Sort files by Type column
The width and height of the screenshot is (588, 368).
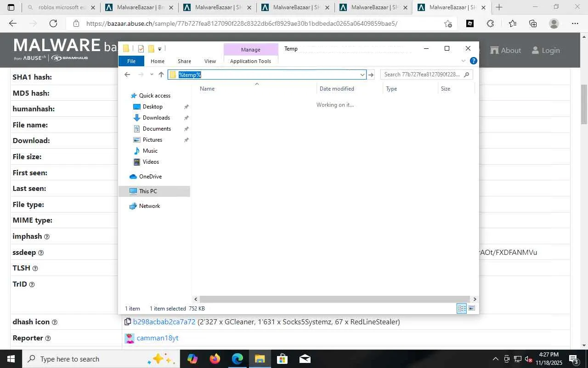click(410, 89)
